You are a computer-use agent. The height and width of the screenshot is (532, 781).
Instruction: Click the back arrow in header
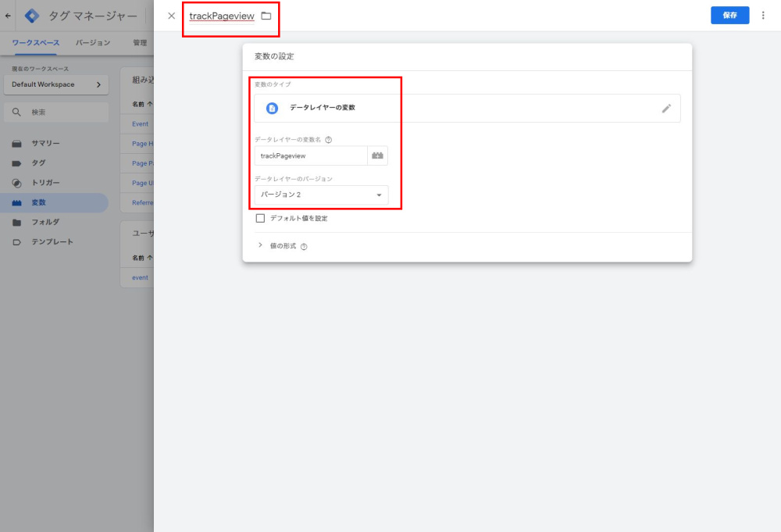9,16
